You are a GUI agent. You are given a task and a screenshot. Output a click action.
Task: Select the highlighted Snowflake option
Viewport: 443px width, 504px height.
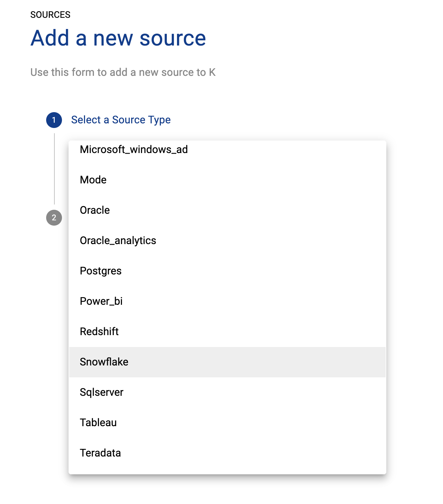point(104,362)
